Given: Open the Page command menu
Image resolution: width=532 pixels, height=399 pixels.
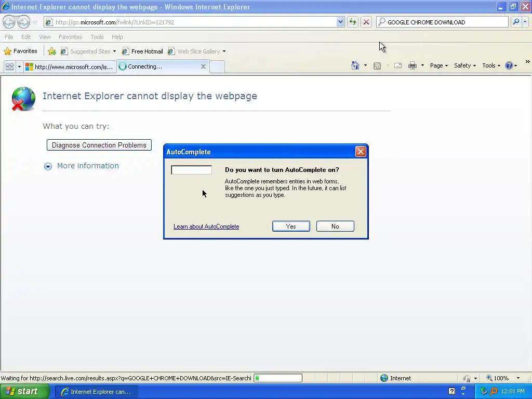Looking at the screenshot, I should [x=438, y=65].
